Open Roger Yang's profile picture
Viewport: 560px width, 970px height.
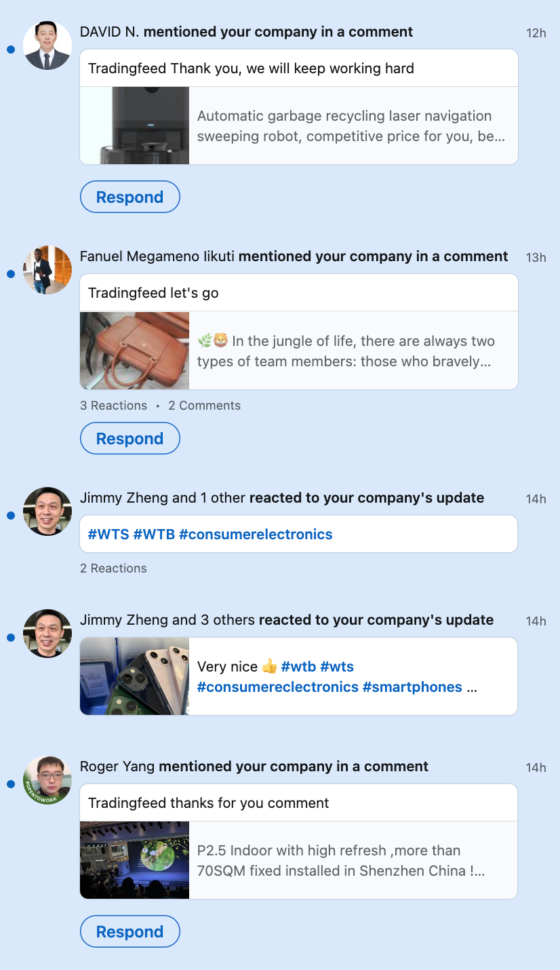click(x=47, y=780)
